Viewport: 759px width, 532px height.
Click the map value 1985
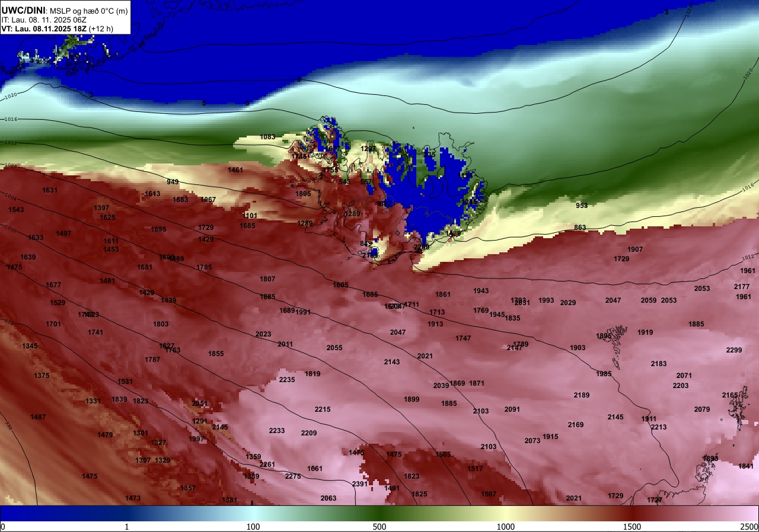coord(604,374)
